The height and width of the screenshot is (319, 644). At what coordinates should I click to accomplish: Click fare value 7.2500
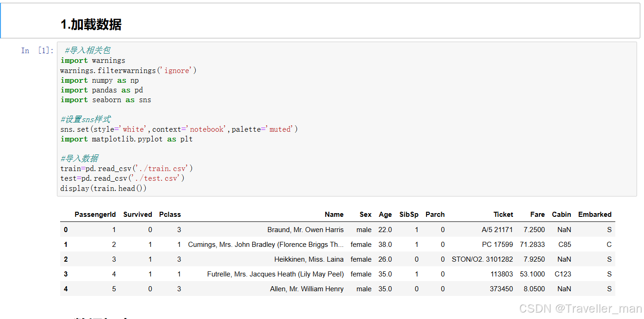[x=534, y=230]
